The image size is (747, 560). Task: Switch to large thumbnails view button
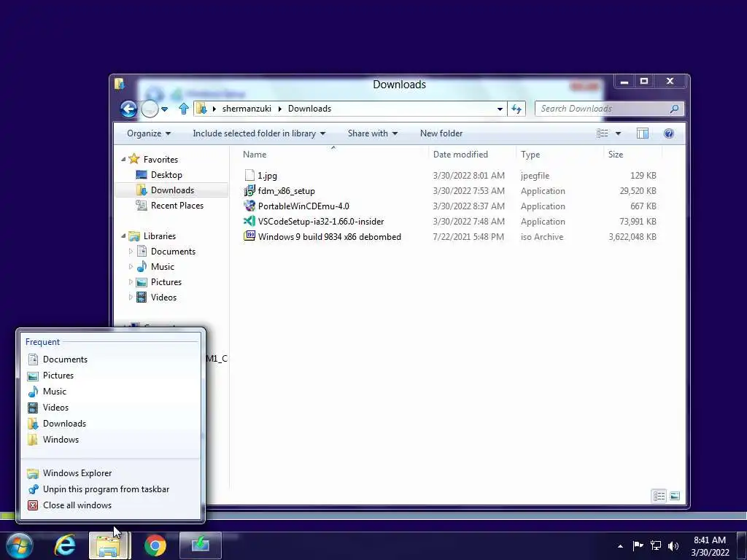pyautogui.click(x=675, y=496)
